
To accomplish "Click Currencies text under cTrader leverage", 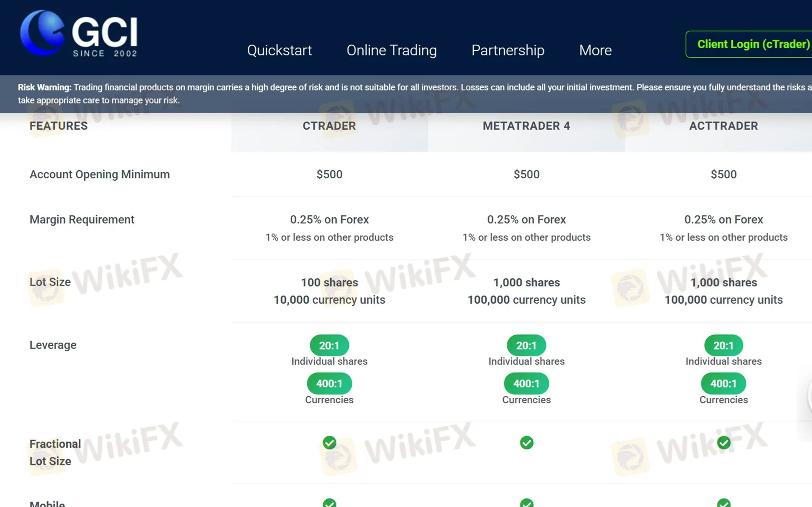I will [330, 400].
